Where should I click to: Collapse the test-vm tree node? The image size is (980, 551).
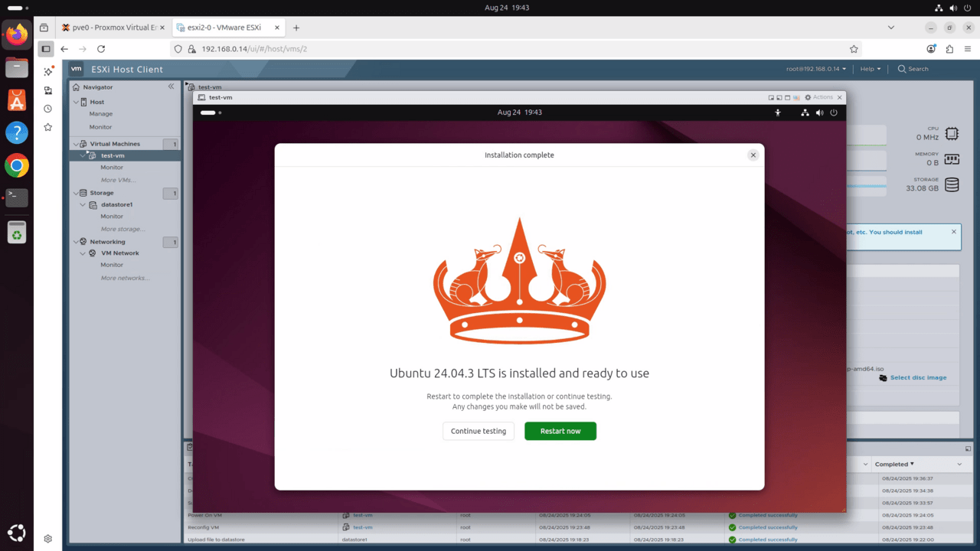click(x=83, y=155)
